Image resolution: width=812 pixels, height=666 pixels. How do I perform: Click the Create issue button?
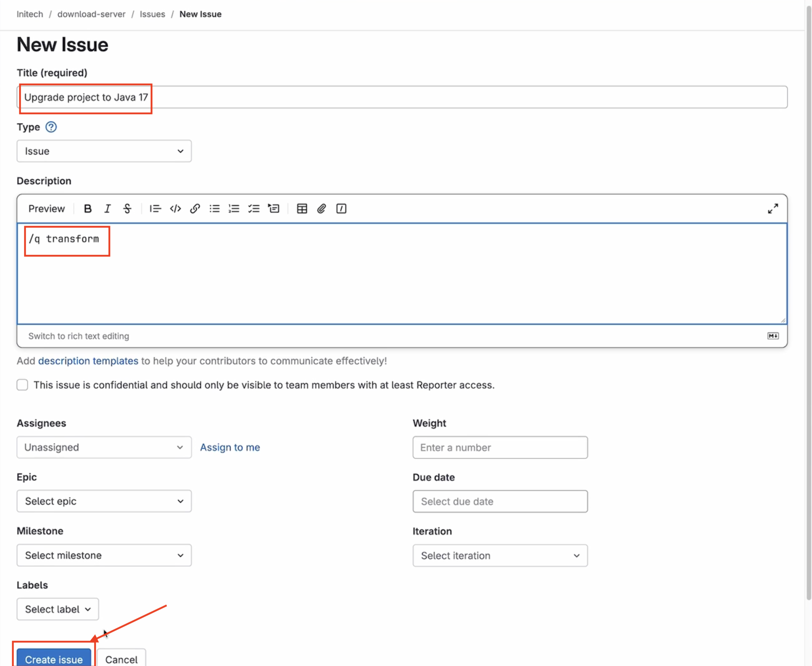[54, 659]
